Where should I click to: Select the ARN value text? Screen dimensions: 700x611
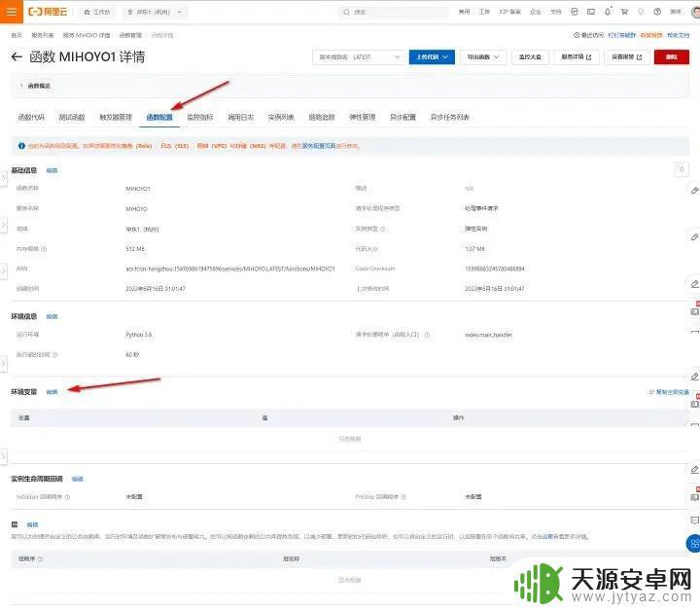pos(229,269)
